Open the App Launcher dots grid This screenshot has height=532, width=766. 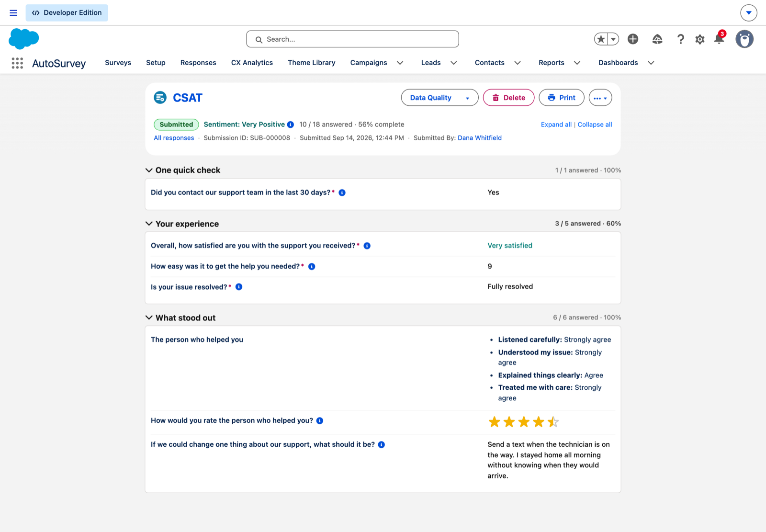pyautogui.click(x=17, y=63)
